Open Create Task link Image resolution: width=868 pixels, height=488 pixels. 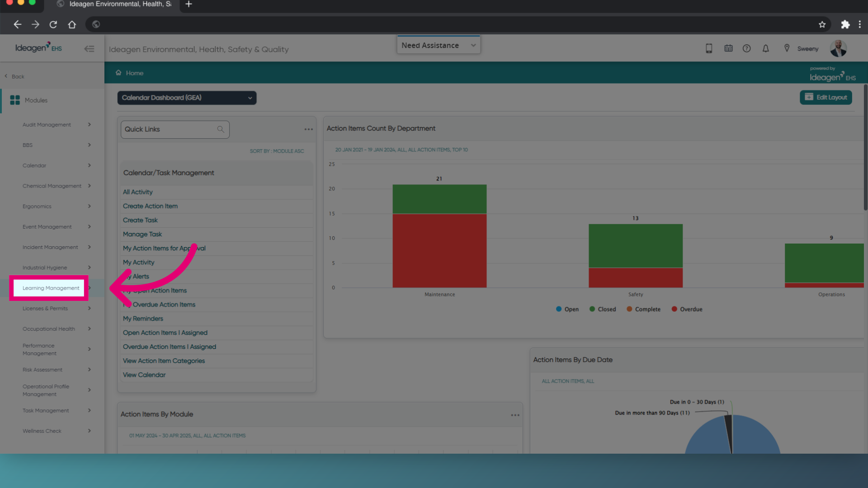coord(140,220)
